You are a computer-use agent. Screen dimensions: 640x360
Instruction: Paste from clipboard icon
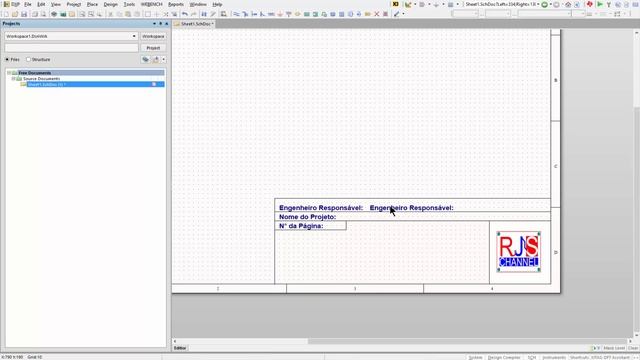(128, 14)
